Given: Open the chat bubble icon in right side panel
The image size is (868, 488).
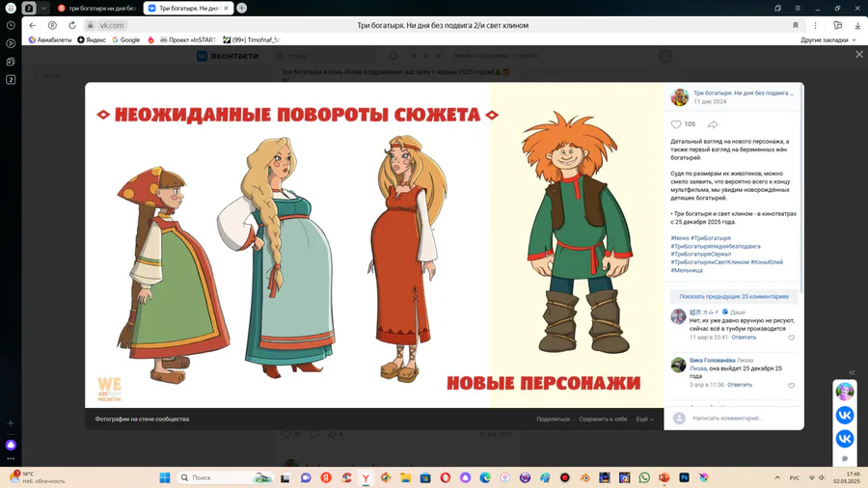Looking at the screenshot, I should point(845,459).
